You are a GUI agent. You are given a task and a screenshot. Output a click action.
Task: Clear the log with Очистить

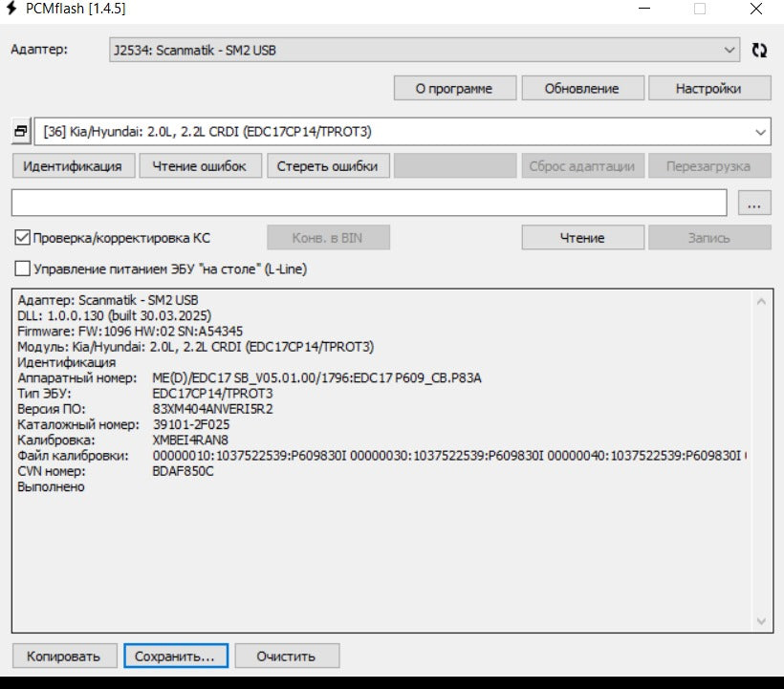pos(286,657)
